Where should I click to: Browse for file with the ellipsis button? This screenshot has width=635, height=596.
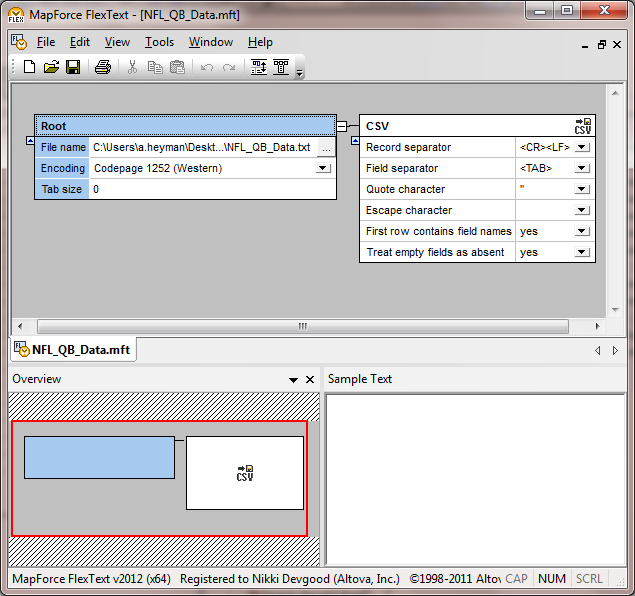(x=326, y=147)
